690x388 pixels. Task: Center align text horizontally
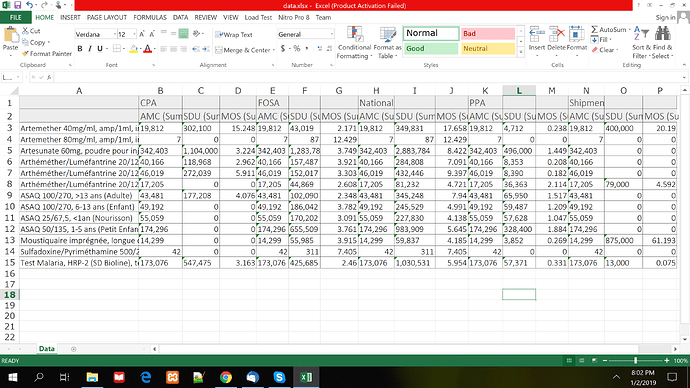(174, 49)
